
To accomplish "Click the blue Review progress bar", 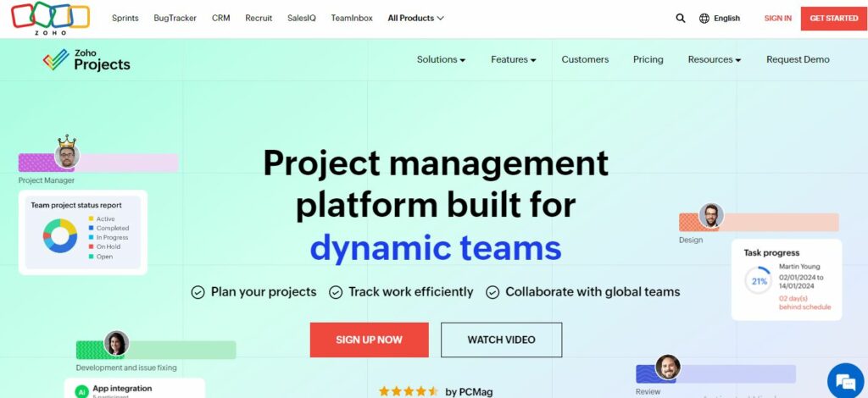I will click(x=715, y=373).
